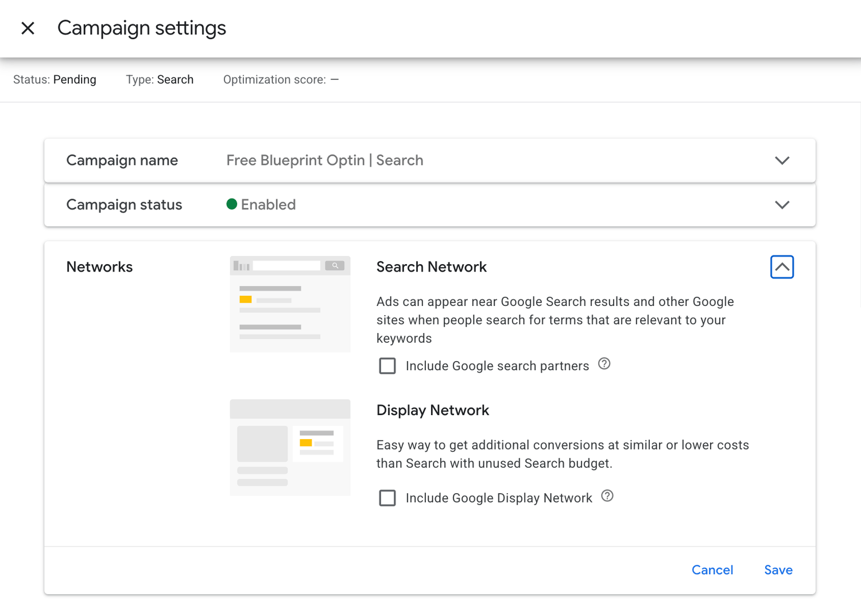Click the campaign Type: Search text

coord(160,80)
